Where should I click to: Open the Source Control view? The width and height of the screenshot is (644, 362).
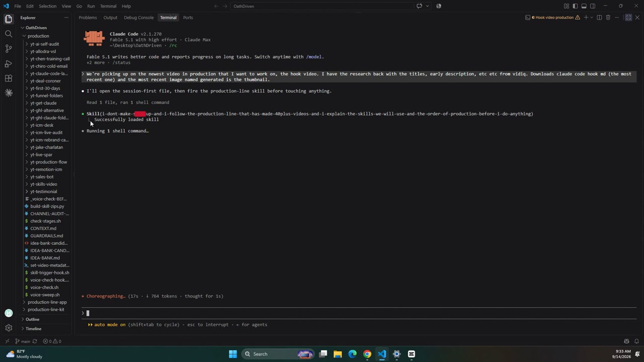(9, 49)
